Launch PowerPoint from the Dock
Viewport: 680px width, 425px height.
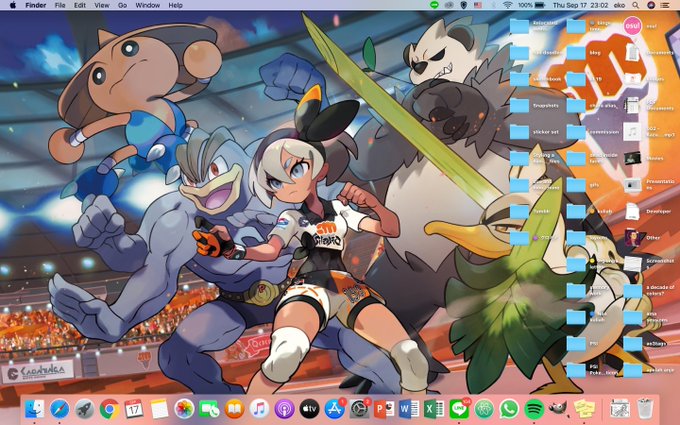[x=384, y=409]
